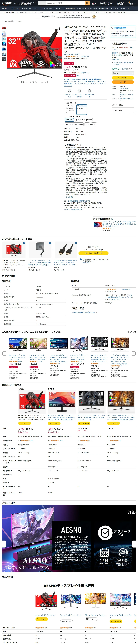Tick the ギフトの設定 checkbox
This screenshot has width=138, height=644.
point(113,105)
